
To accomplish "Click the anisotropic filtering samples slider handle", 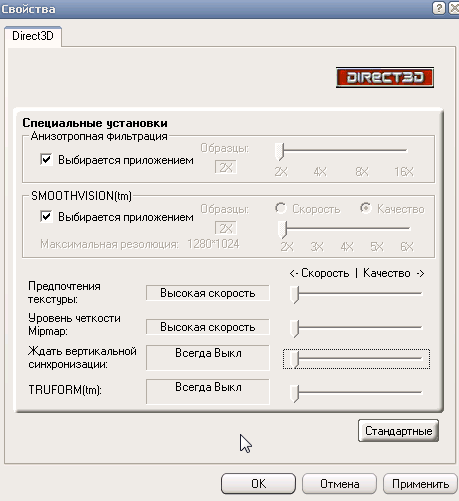I will pyautogui.click(x=280, y=152).
